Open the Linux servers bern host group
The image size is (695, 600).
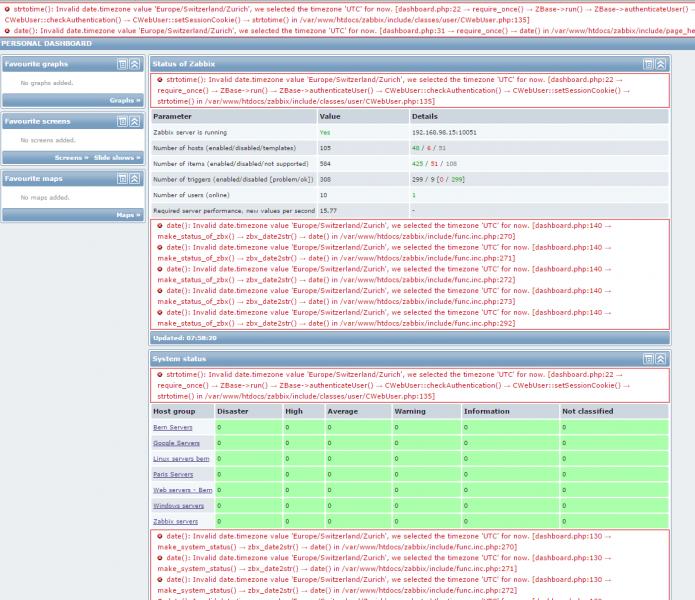(181, 459)
